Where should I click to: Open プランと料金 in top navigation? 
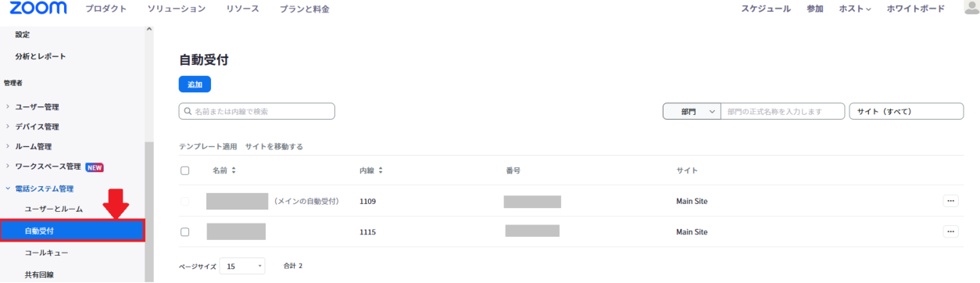click(305, 9)
